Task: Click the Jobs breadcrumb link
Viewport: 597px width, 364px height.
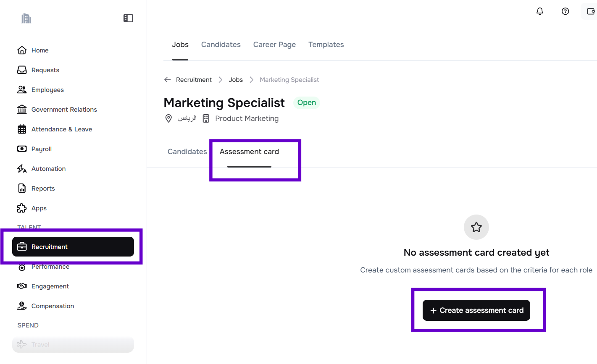Action: tap(236, 80)
